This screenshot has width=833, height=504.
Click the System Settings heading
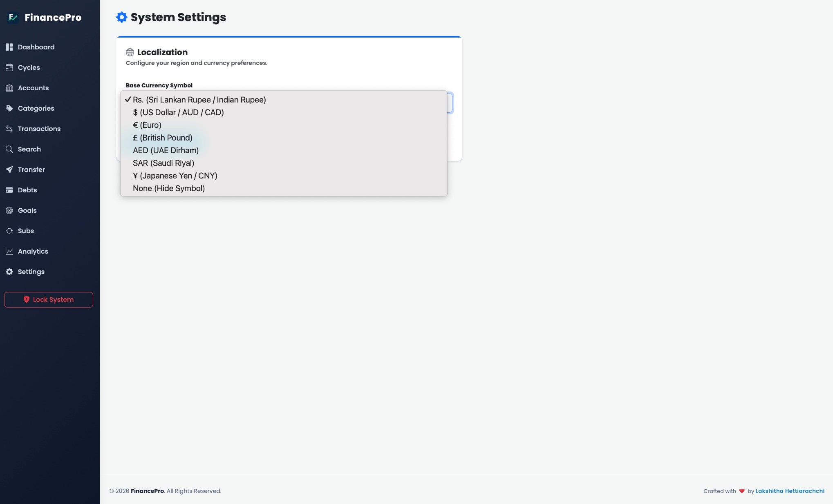(178, 17)
